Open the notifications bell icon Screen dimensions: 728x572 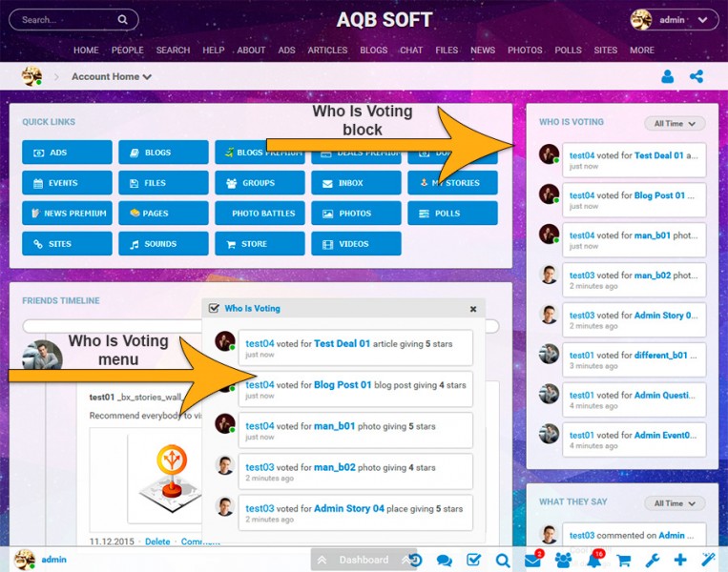pyautogui.click(x=594, y=561)
